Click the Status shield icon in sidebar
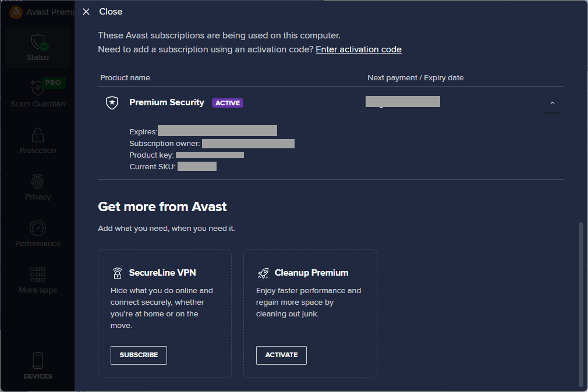Viewport: 588px width, 392px height. (39, 42)
